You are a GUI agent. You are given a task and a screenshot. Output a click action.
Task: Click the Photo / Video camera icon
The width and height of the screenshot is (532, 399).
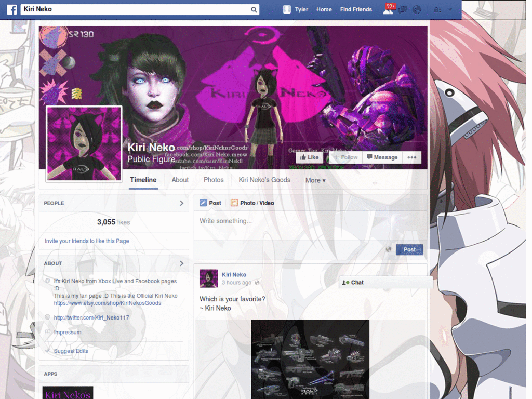(234, 203)
